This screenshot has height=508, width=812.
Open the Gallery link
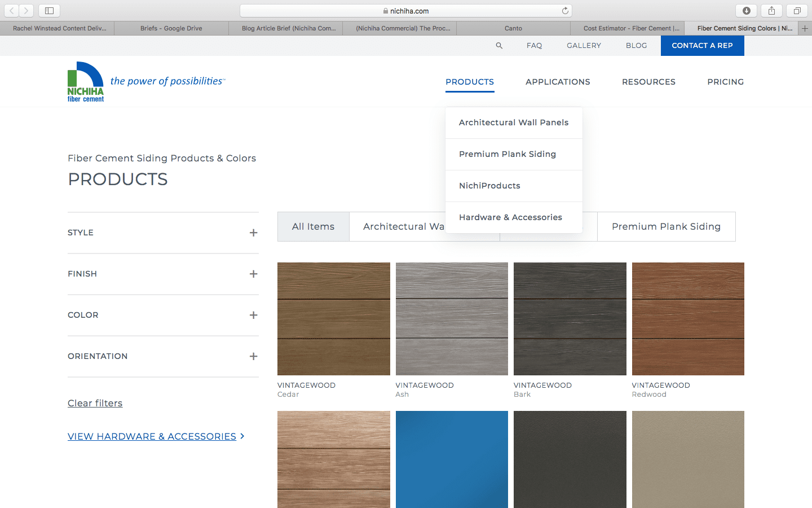pos(584,46)
